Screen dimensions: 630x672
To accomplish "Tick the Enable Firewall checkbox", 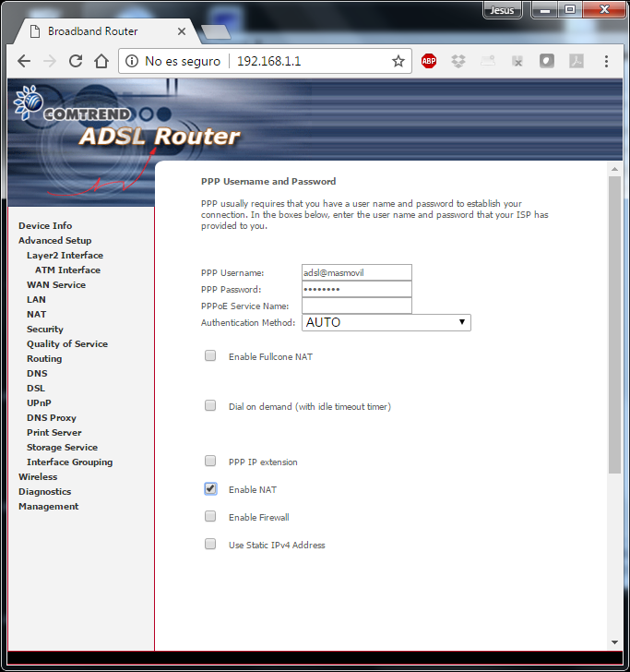I will point(210,517).
